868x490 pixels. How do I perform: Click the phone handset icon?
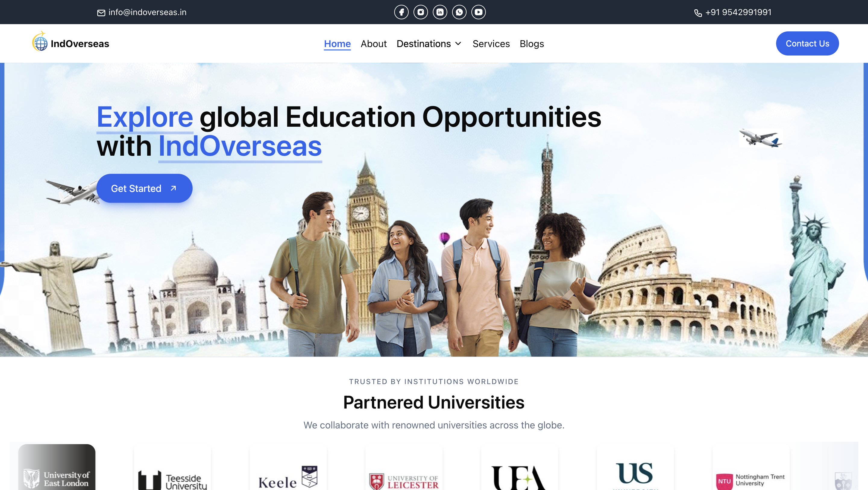click(x=698, y=13)
